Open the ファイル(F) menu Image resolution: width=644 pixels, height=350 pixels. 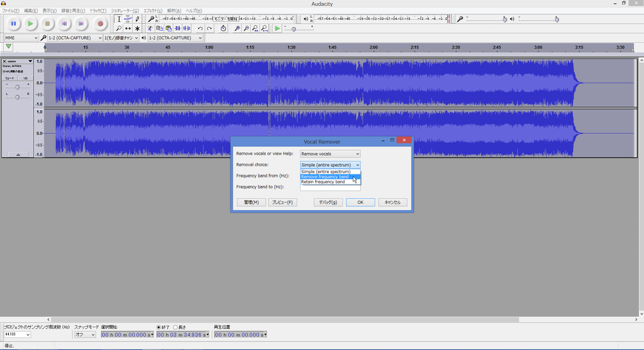point(11,11)
